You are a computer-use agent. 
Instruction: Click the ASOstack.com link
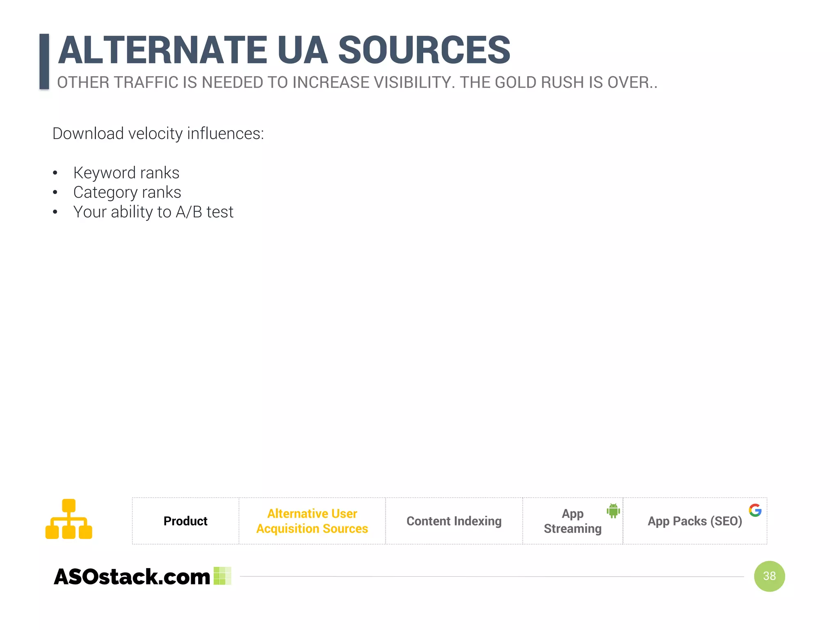pos(132,577)
